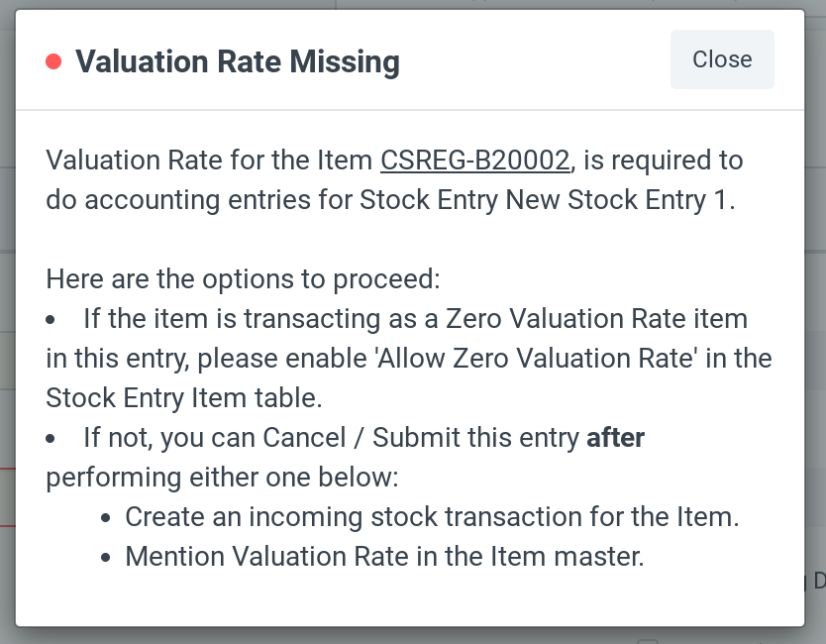Close the Valuation Rate Missing dialog

(722, 59)
